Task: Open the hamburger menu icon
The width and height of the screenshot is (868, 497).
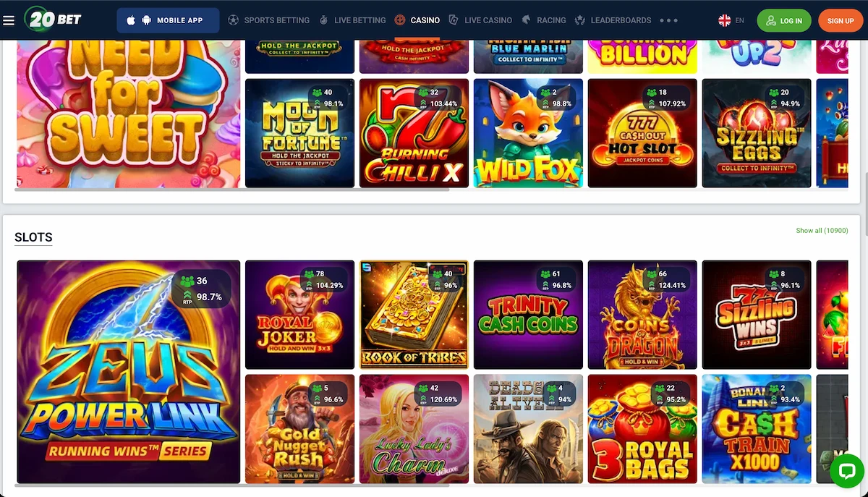Action: coord(9,20)
